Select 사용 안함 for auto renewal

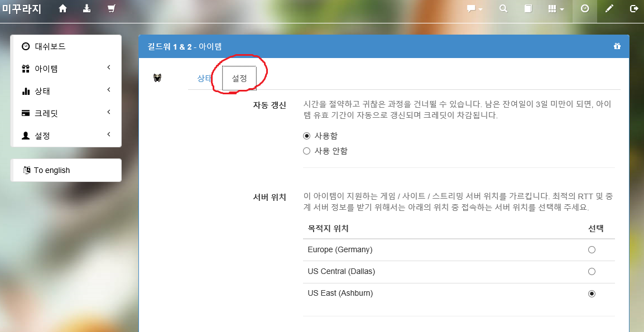point(306,151)
